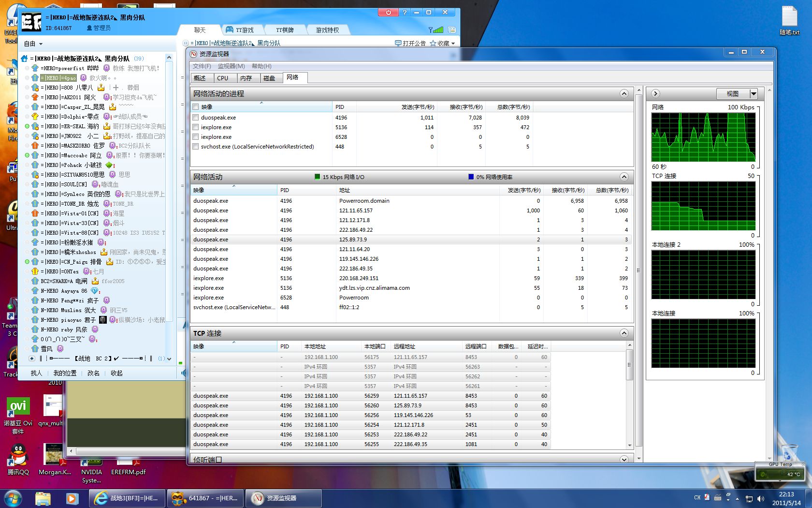Switch to the 641867 YY taskbar item
Screen dimensions: 812x508
click(205, 498)
